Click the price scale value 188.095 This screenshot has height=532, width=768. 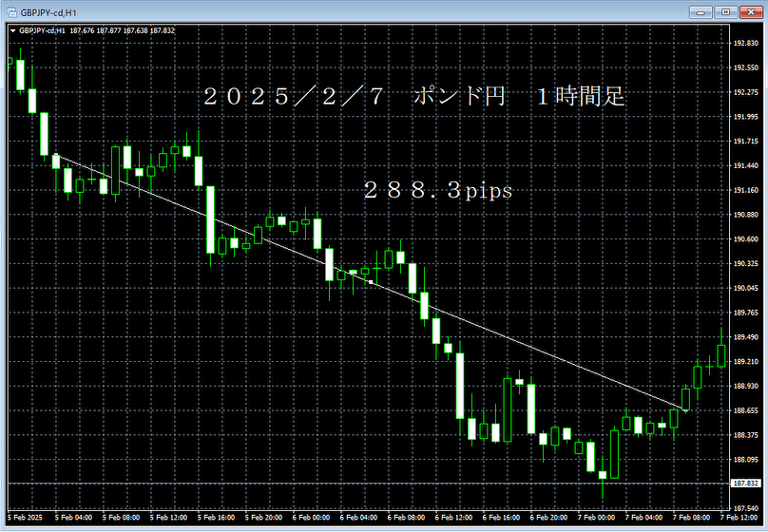point(745,459)
